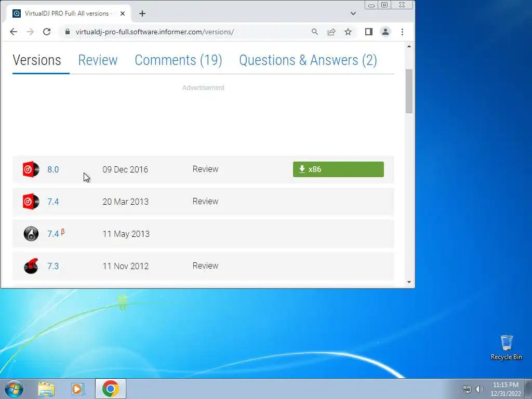Go back to the previous page
The width and height of the screenshot is (532, 399).
tap(13, 32)
